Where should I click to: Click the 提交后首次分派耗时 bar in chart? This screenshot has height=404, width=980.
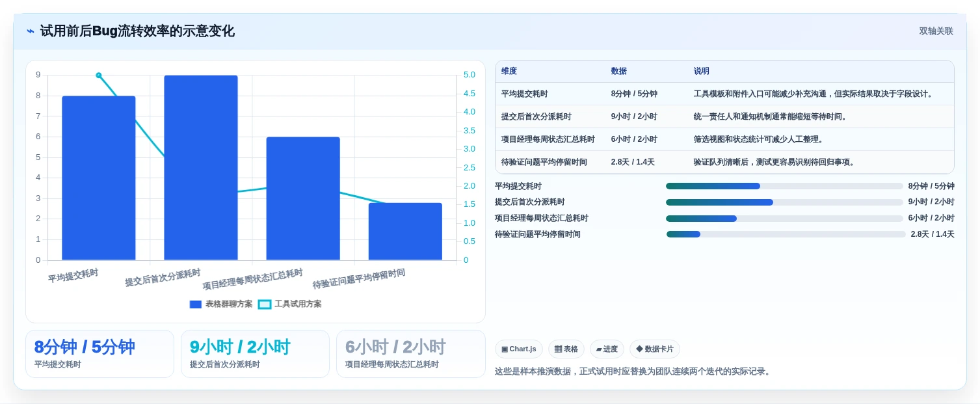[x=201, y=168]
